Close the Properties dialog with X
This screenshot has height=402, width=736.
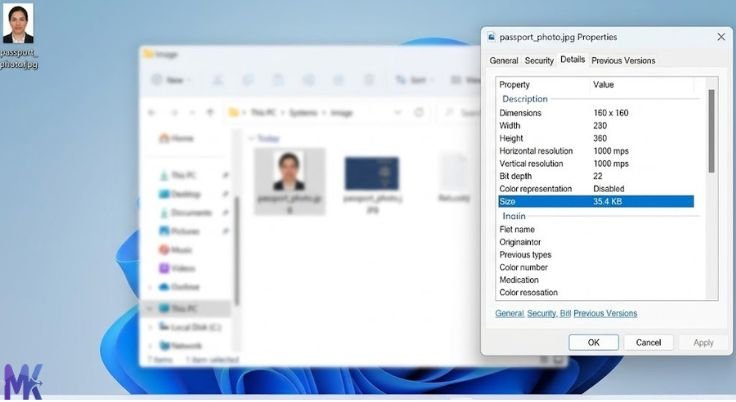pos(721,37)
